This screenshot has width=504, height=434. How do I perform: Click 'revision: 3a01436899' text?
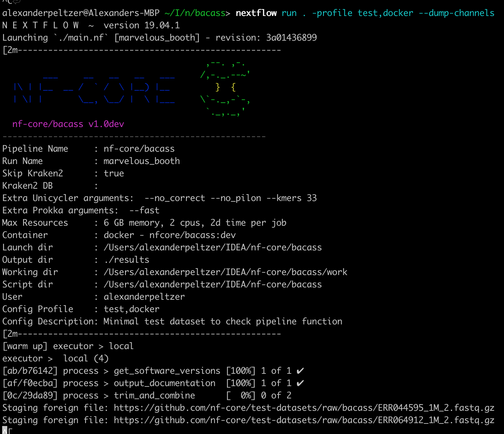pyautogui.click(x=266, y=38)
